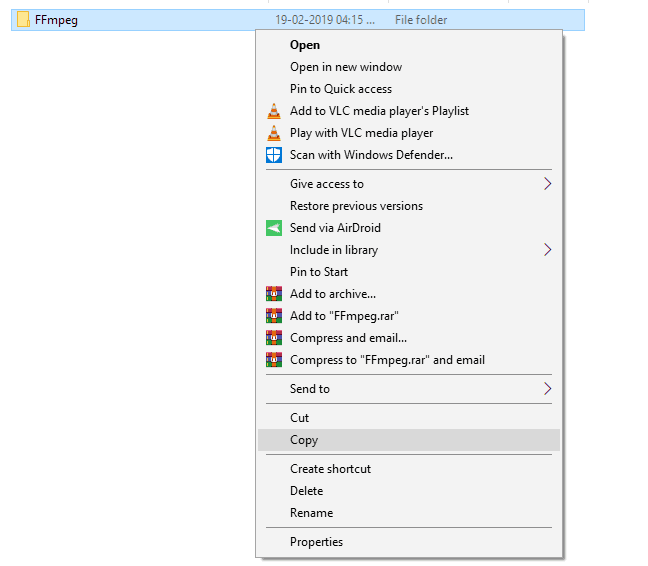Choose Rename from the context menu
The height and width of the screenshot is (566, 648).
point(409,513)
